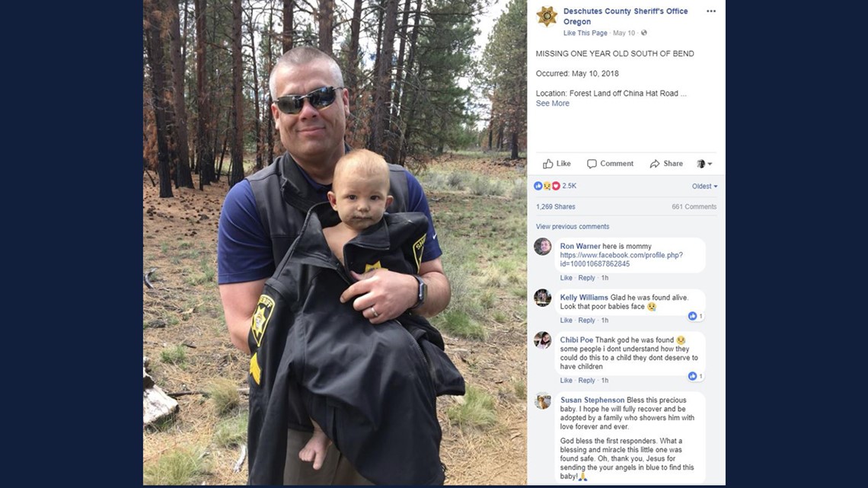Open the public audience globe icon
Image resolution: width=868 pixels, height=488 pixels.
click(x=644, y=33)
